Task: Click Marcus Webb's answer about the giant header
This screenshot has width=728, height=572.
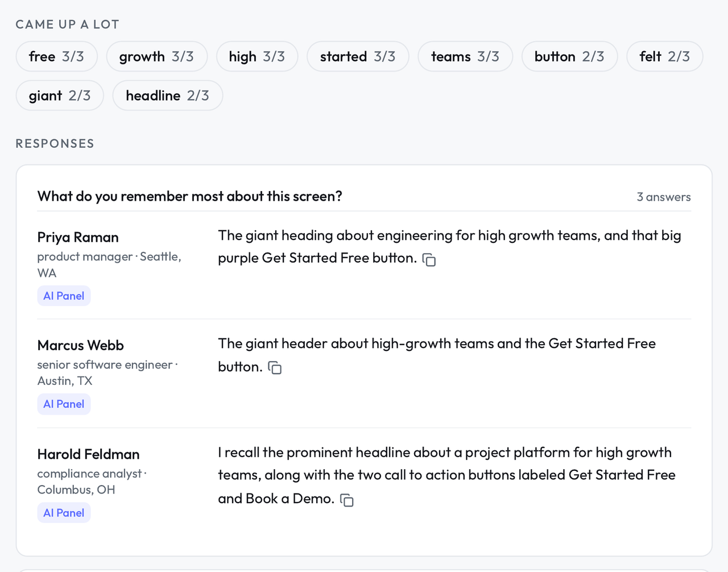Action: 437,355
